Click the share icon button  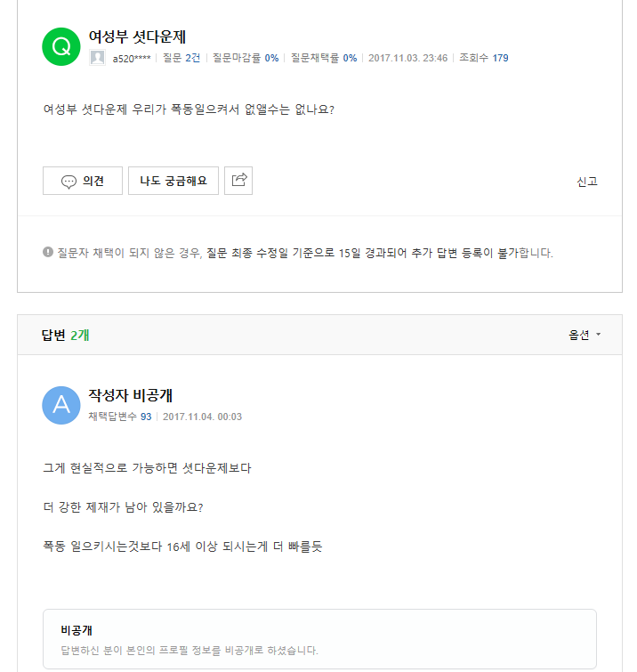[238, 180]
